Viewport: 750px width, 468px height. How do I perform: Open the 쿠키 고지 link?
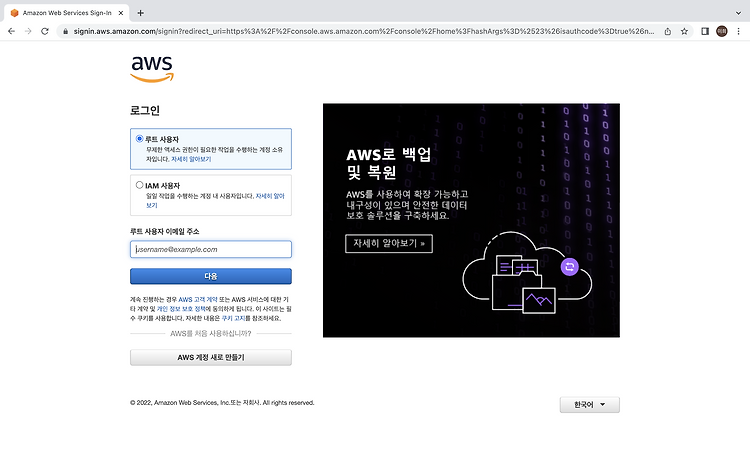[233, 318]
